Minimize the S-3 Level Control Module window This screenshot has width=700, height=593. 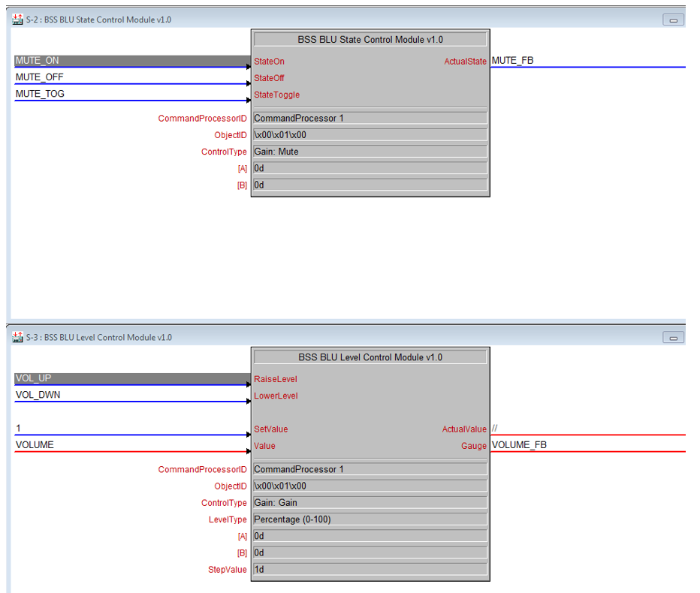coord(673,338)
